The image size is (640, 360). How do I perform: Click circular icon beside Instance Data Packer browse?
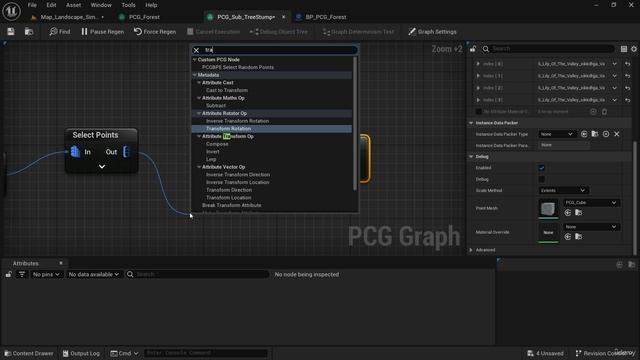click(x=606, y=134)
